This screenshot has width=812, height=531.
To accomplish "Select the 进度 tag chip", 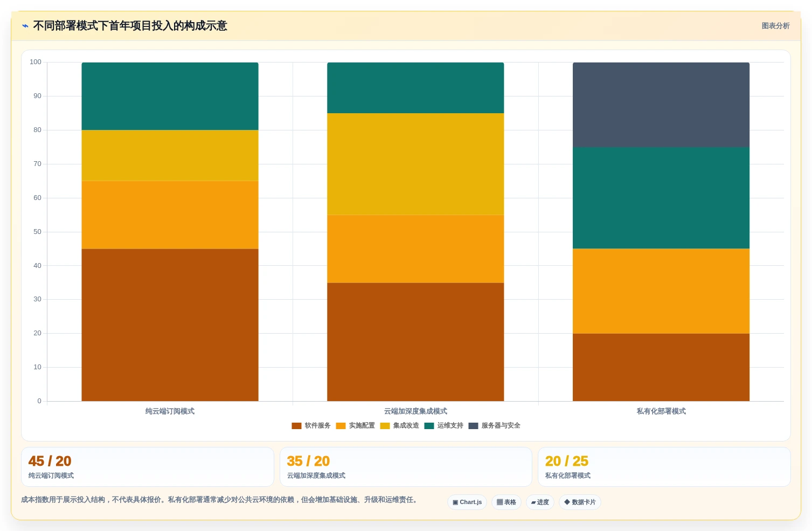I will [540, 502].
